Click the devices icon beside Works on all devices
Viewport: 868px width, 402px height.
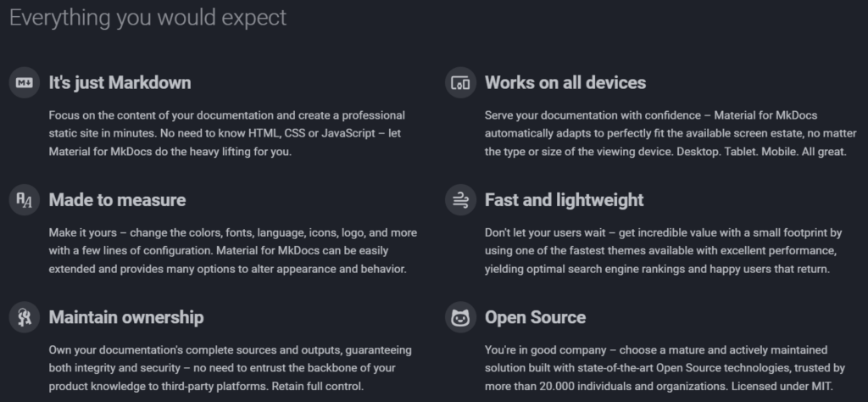460,82
